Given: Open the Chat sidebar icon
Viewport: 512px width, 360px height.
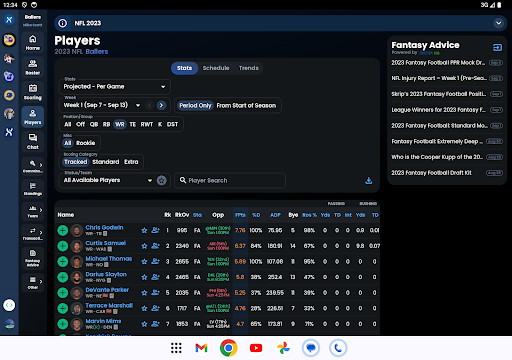Looking at the screenshot, I should coord(33,141).
